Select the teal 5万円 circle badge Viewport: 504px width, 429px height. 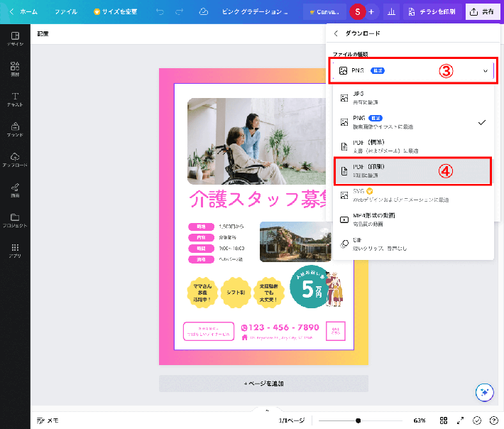tap(309, 287)
